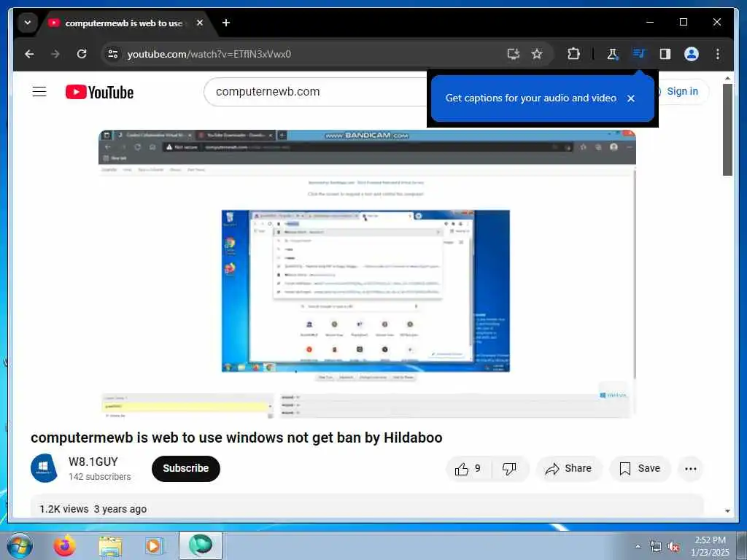Viewport: 747px width, 560px height.
Task: Like the video with thumbs up
Action: (468, 469)
